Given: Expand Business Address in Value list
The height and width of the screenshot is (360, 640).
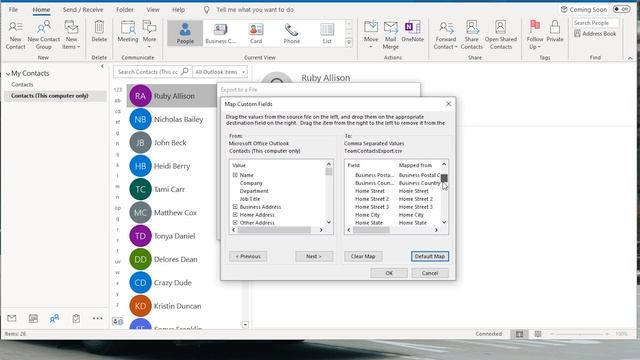Looking at the screenshot, I should click(x=235, y=207).
